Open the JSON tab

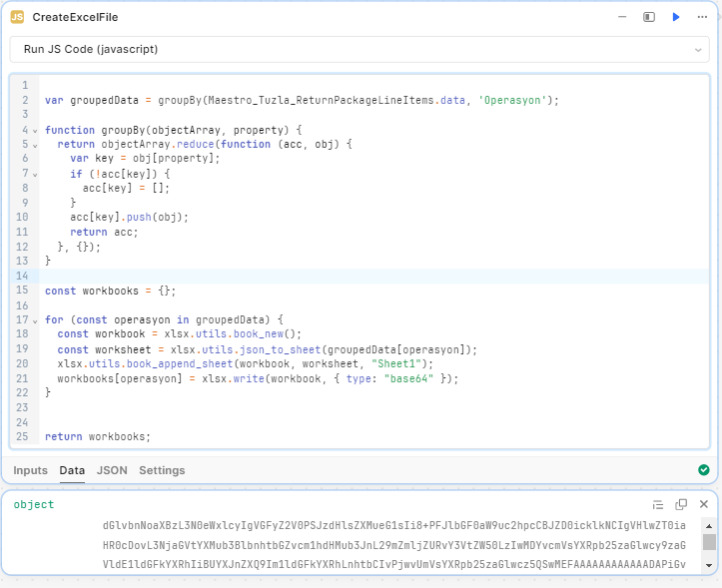tap(112, 470)
